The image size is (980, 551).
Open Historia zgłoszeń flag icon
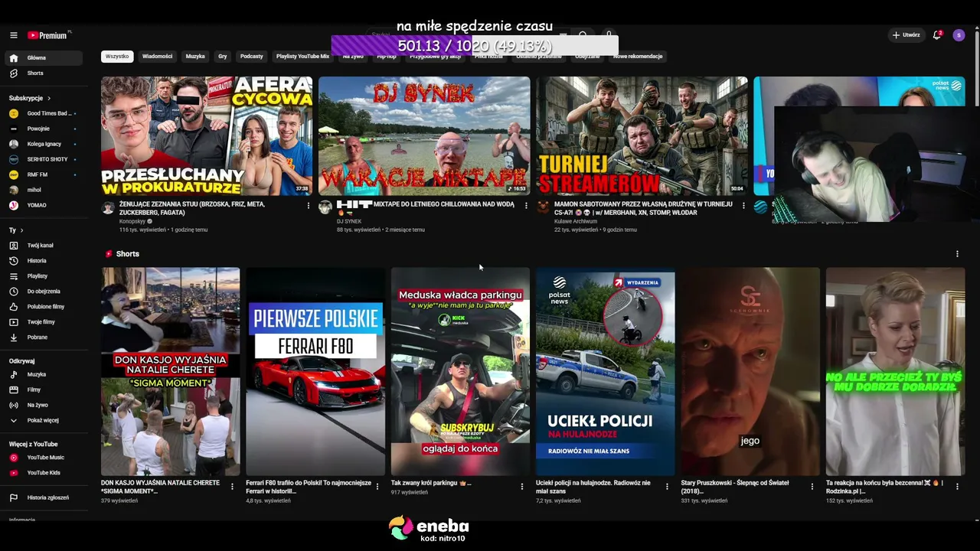point(14,498)
